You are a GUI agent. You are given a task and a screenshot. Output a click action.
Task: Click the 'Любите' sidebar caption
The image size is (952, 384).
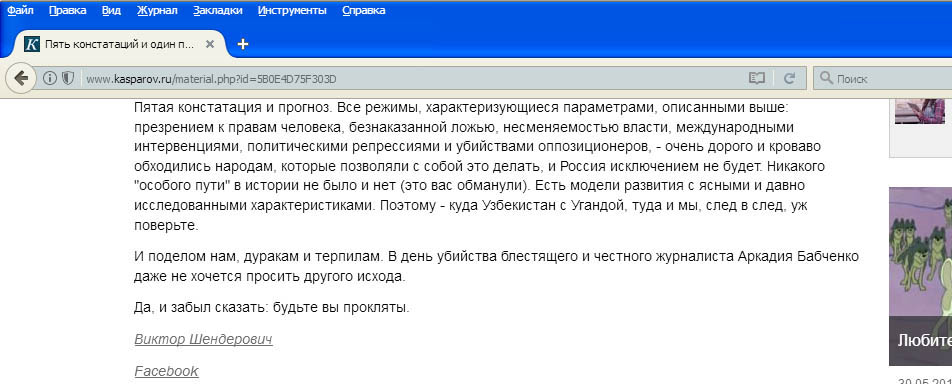(x=924, y=340)
